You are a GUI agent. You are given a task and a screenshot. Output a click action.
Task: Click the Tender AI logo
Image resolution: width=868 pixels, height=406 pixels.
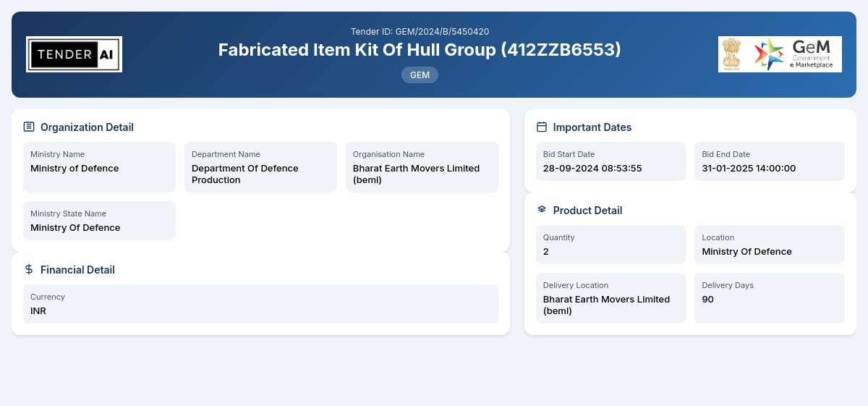click(74, 54)
